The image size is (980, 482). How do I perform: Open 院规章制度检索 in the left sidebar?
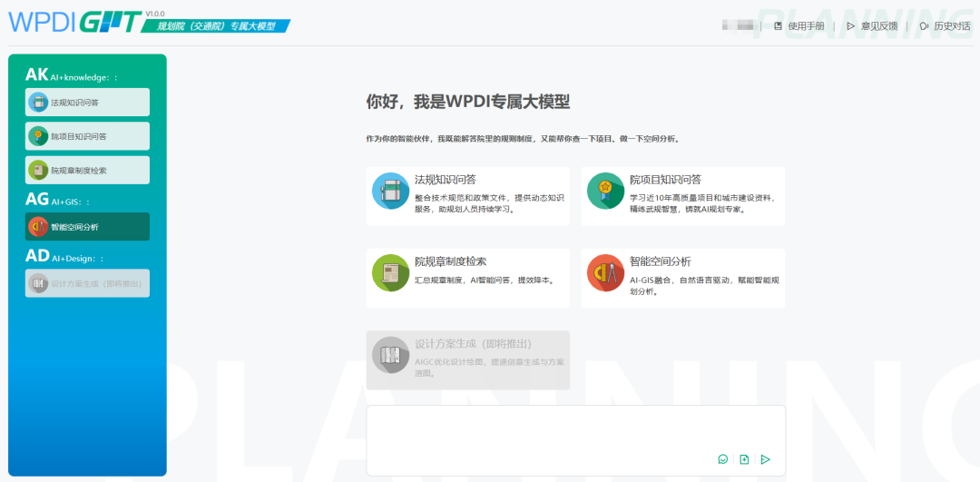[87, 170]
